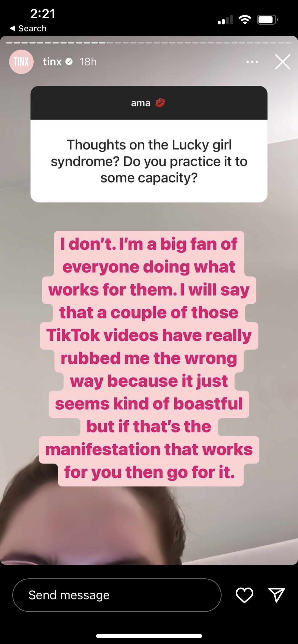Tap the story progress bar segments
The image size is (298, 644).
[149, 42]
